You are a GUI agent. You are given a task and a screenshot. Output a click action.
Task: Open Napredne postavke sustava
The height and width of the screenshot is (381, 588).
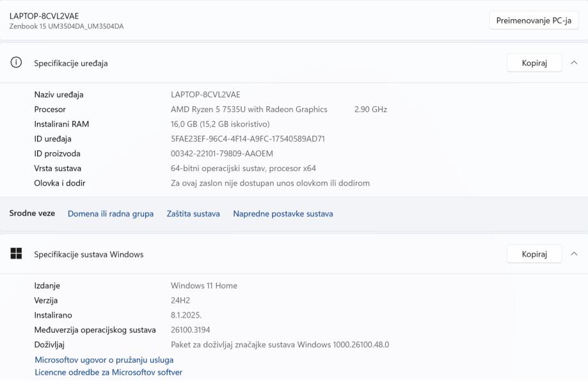click(x=283, y=214)
